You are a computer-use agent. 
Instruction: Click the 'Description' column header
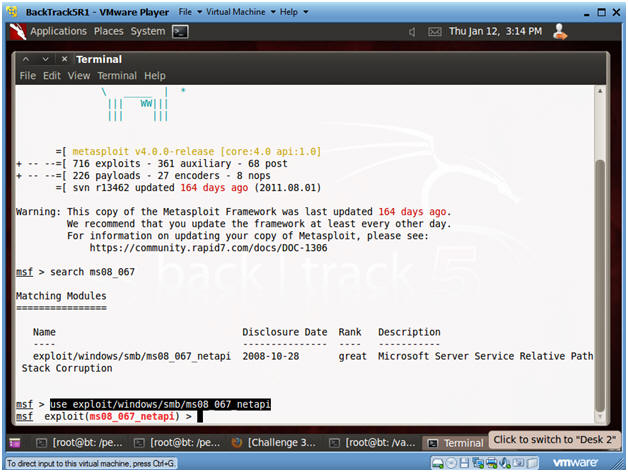click(x=409, y=332)
